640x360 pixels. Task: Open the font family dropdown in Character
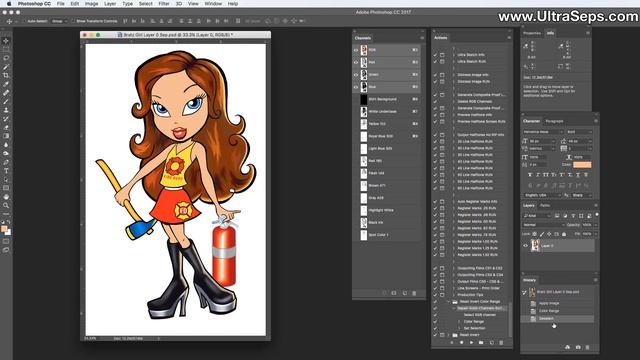click(543, 132)
